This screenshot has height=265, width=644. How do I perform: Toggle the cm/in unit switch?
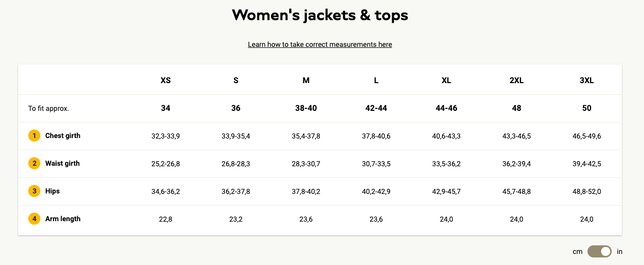tap(599, 251)
